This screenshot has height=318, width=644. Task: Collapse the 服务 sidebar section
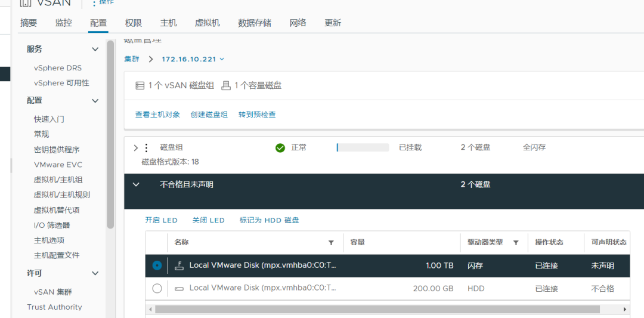[95, 50]
